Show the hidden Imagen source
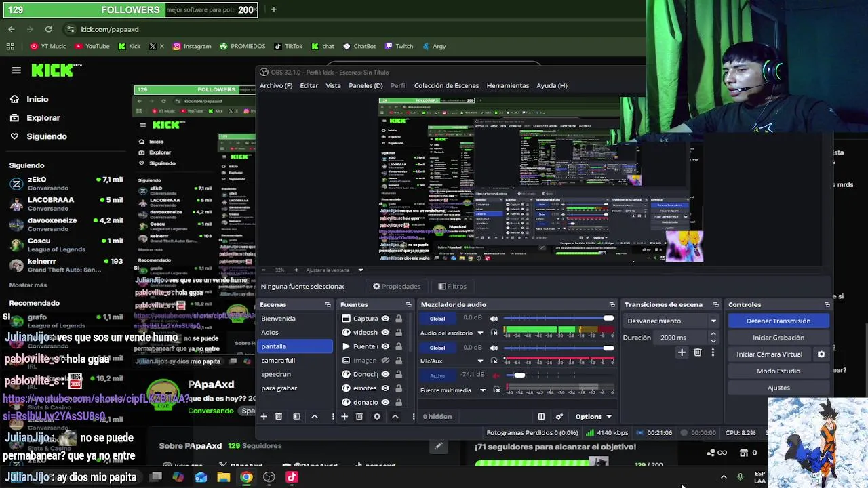The height and width of the screenshot is (488, 868). [x=385, y=361]
